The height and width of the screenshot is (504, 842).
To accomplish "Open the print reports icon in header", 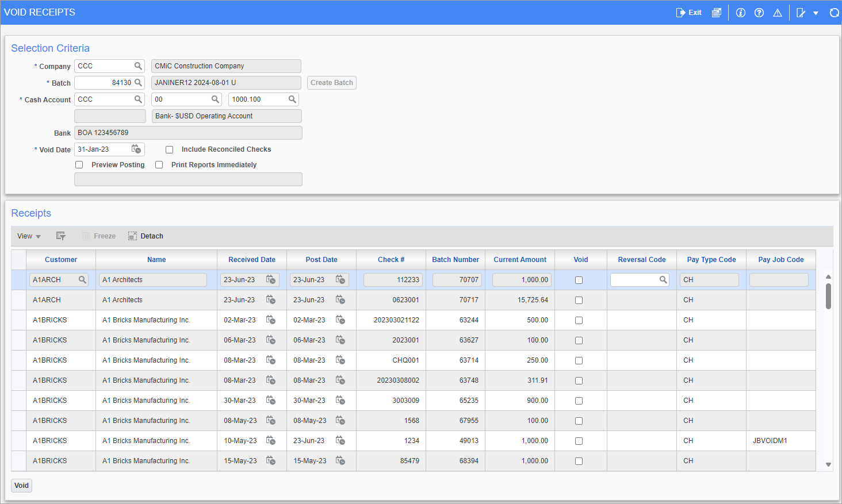I will coord(716,13).
